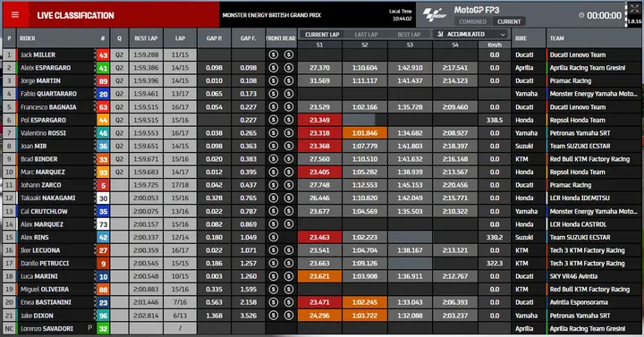Switch to CURRENT session view
Viewport: 644px width, 337px height.
click(509, 21)
